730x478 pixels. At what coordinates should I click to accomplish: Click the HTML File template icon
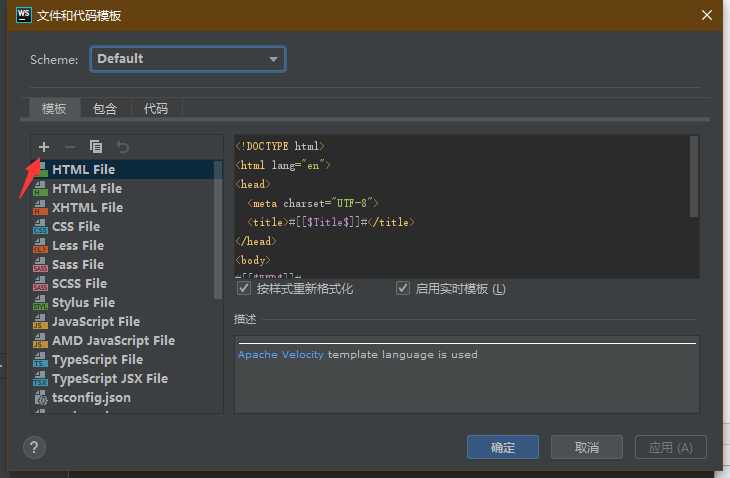[41, 169]
